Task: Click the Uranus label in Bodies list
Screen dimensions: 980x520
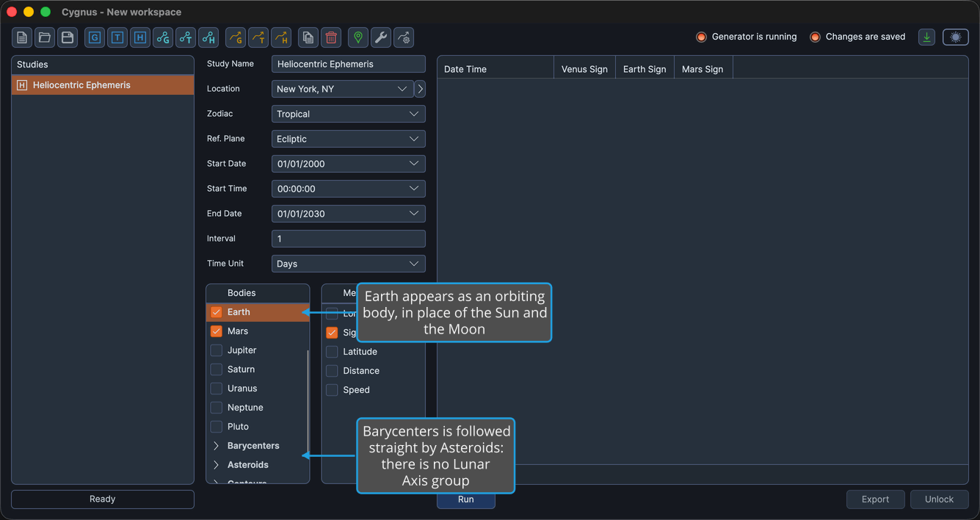Action: (x=242, y=389)
